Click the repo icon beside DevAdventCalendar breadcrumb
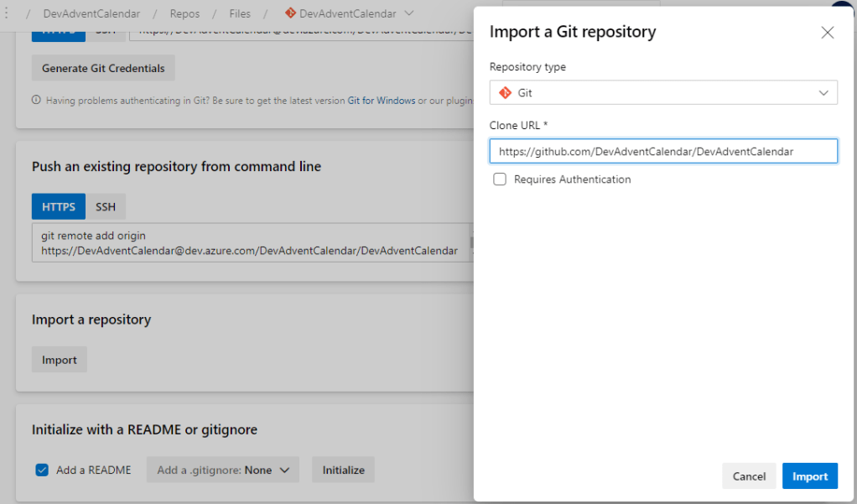857x504 pixels. click(291, 13)
